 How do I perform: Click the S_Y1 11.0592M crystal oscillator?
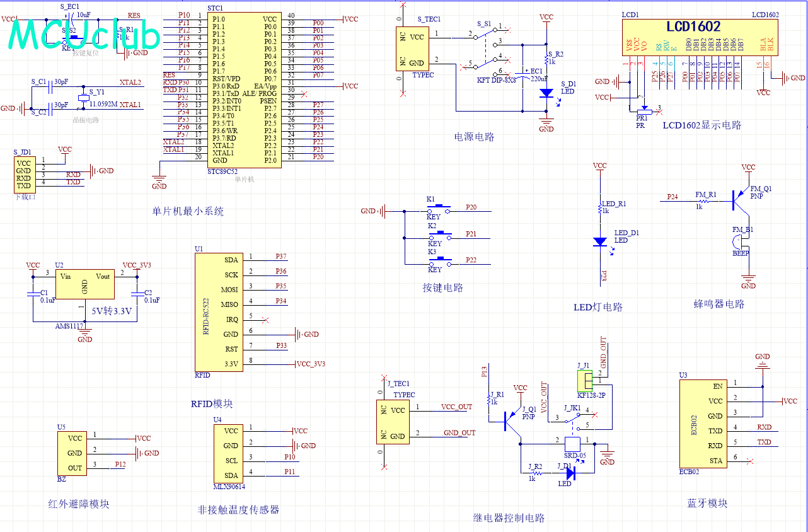point(83,98)
